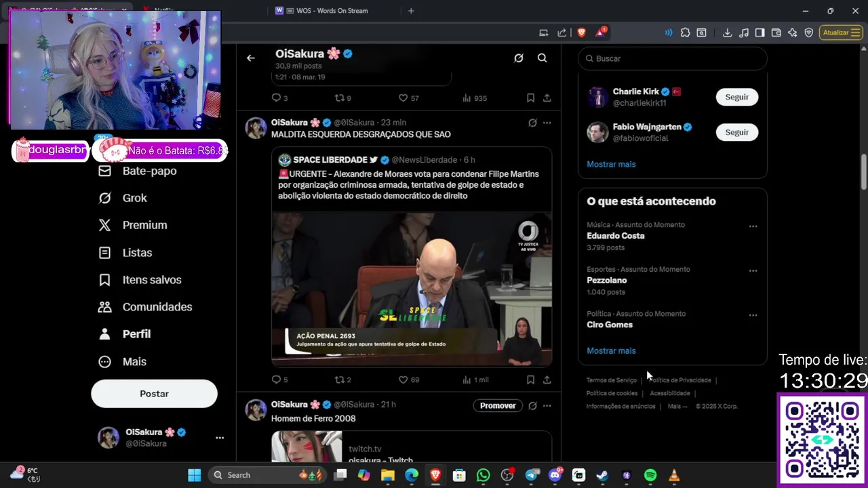The height and width of the screenshot is (488, 868).
Task: Open Perfil in left sidebar
Action: pos(125,333)
